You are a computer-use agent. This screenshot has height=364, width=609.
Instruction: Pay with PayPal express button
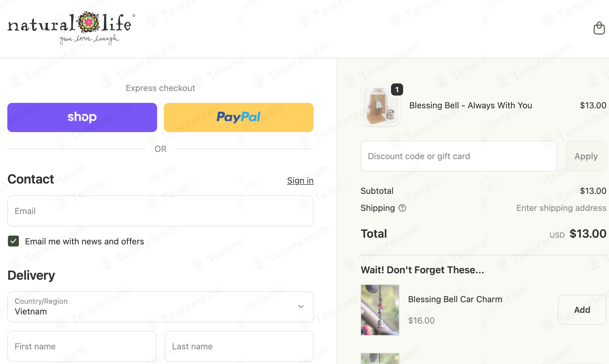(x=239, y=117)
